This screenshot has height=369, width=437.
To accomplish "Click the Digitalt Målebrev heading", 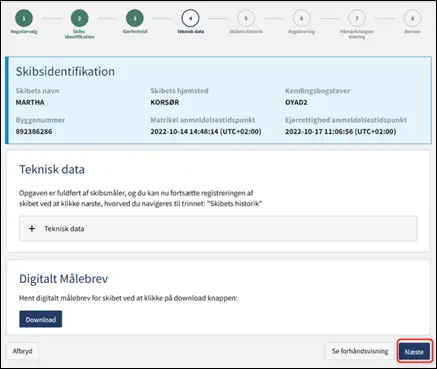I will pyautogui.click(x=63, y=279).
